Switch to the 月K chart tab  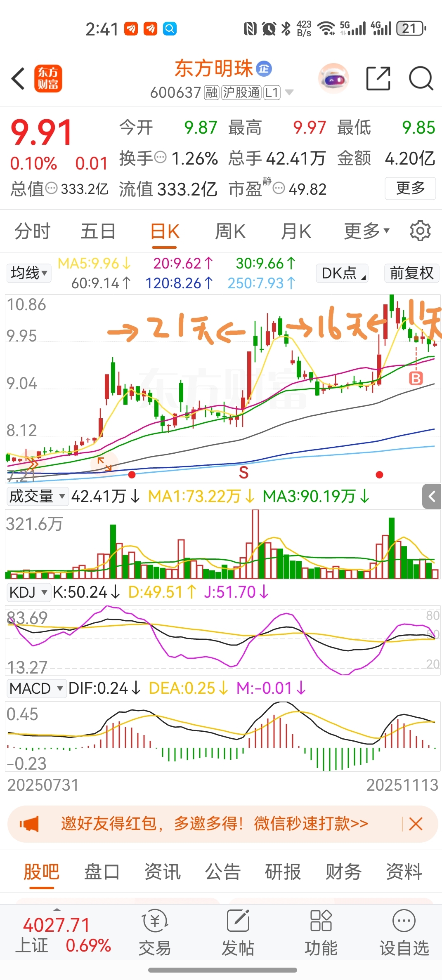click(x=296, y=231)
